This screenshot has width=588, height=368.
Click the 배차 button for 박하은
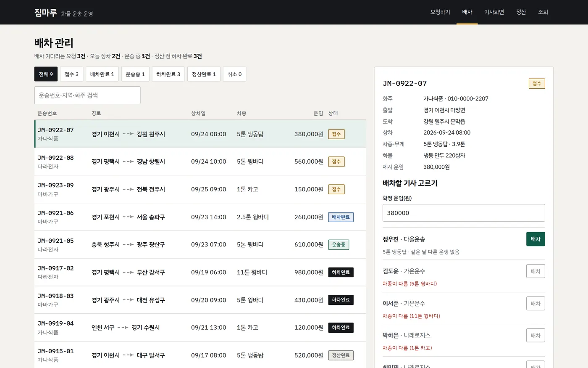(x=535, y=335)
